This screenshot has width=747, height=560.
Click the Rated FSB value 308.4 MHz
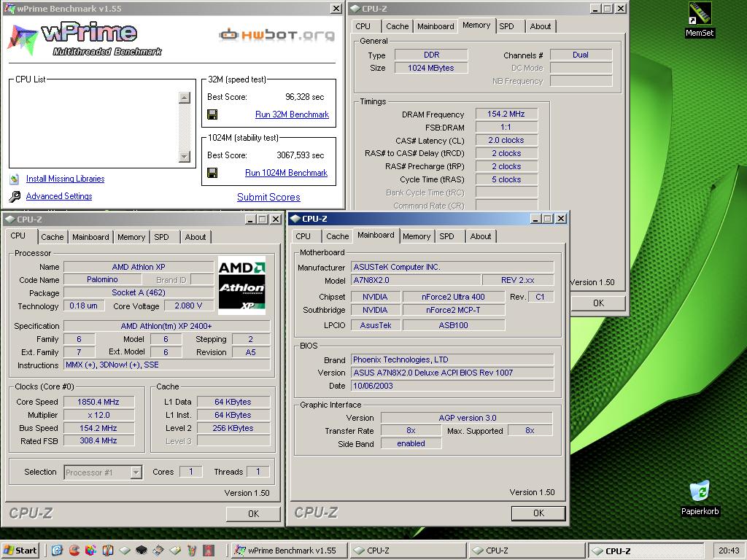(98, 441)
